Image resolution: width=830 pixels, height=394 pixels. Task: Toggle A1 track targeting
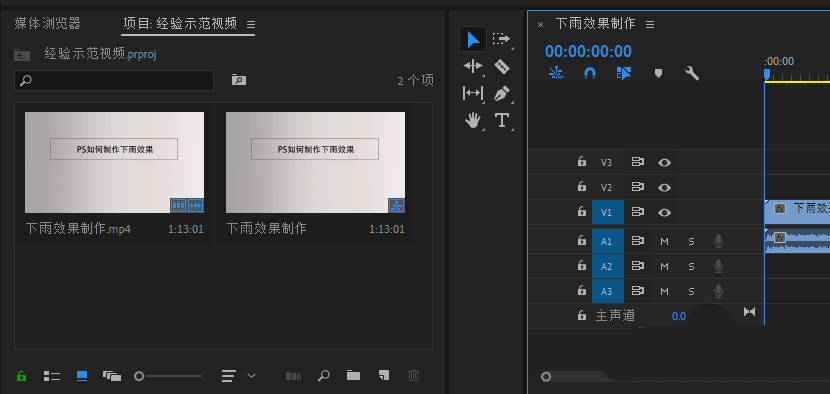coord(608,241)
